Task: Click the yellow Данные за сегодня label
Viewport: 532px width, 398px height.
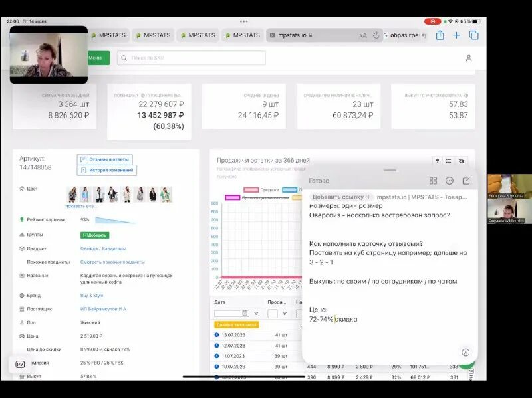Action: click(237, 324)
